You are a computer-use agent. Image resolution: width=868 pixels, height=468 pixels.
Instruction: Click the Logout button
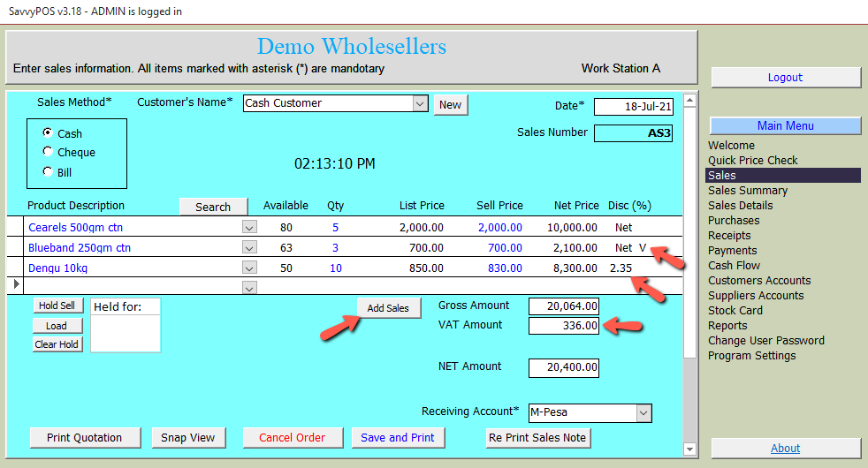point(785,78)
